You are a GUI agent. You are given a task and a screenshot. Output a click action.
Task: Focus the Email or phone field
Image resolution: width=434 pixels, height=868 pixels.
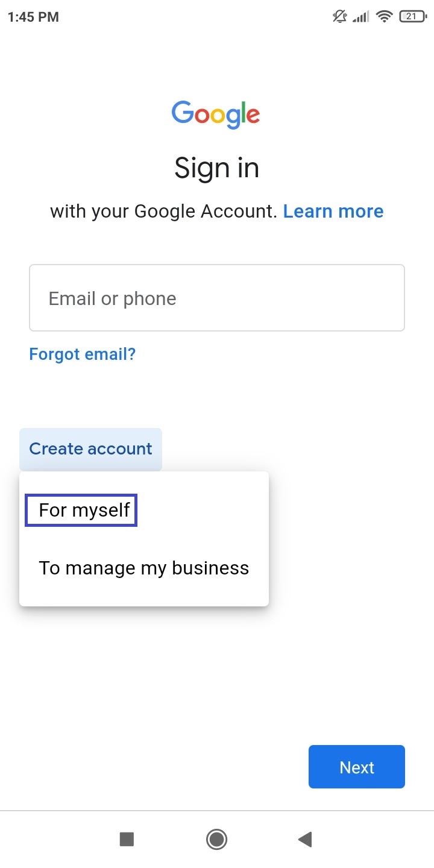coord(217,298)
